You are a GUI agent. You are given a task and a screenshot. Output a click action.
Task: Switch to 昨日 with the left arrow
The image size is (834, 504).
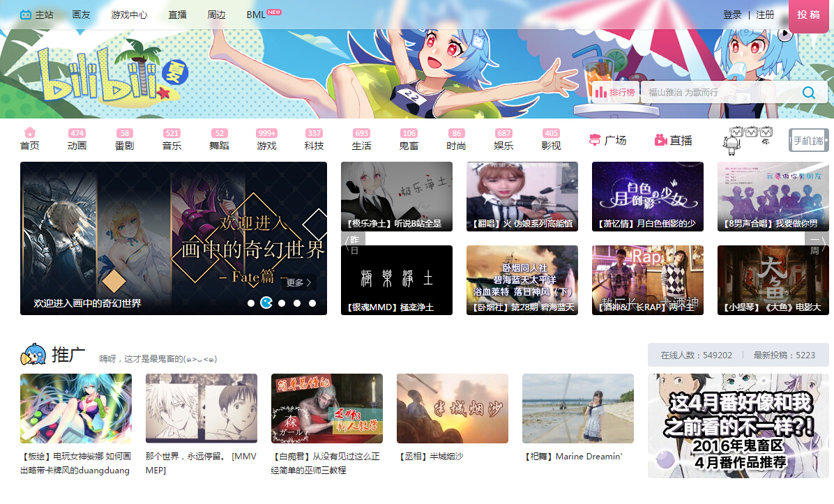352,243
